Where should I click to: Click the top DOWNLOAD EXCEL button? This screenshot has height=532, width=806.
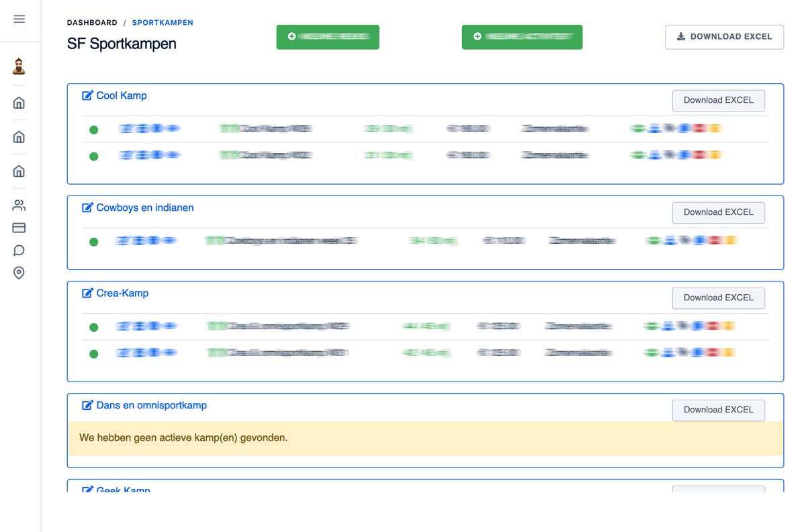[x=724, y=37]
